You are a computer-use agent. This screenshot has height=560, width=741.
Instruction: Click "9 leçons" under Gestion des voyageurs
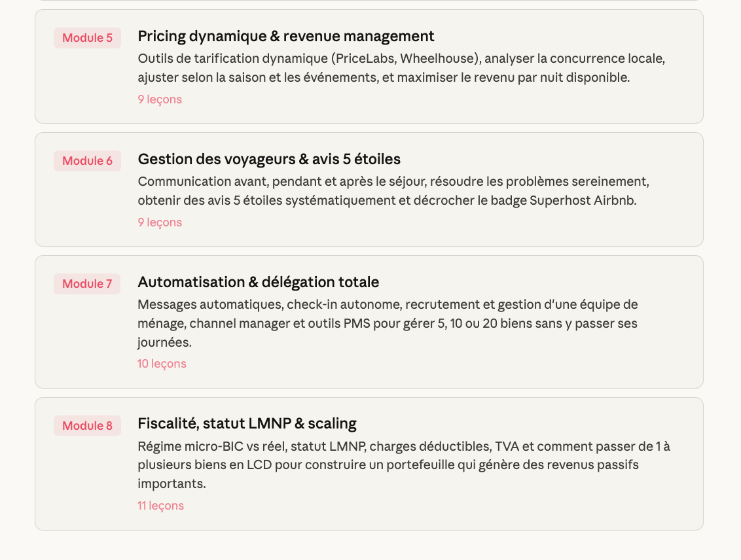pos(160,222)
